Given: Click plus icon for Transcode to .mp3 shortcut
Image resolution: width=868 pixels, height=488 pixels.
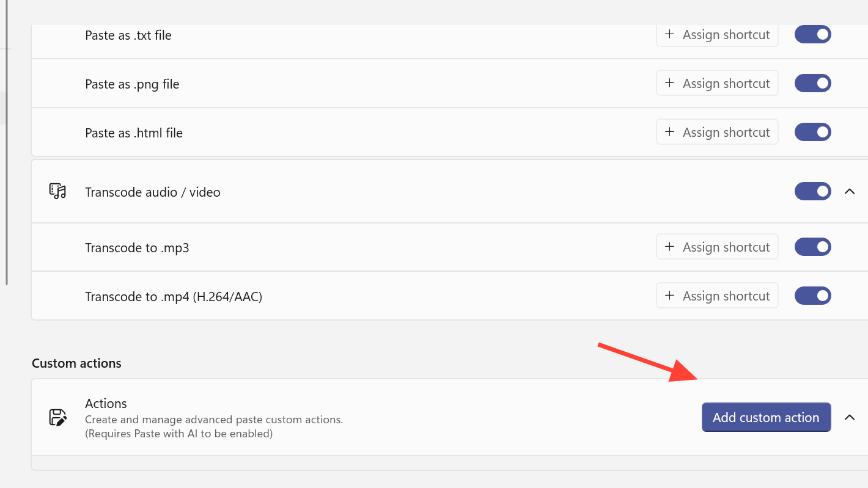Looking at the screenshot, I should click(669, 247).
